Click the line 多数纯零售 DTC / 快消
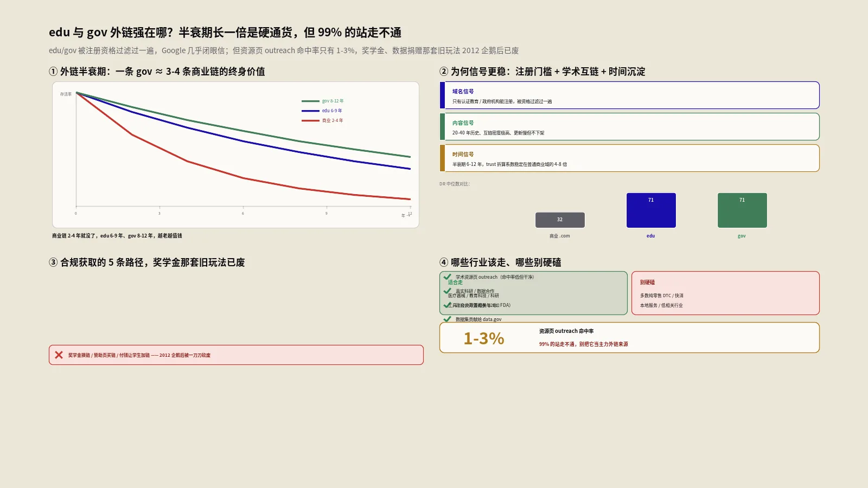 (662, 296)
